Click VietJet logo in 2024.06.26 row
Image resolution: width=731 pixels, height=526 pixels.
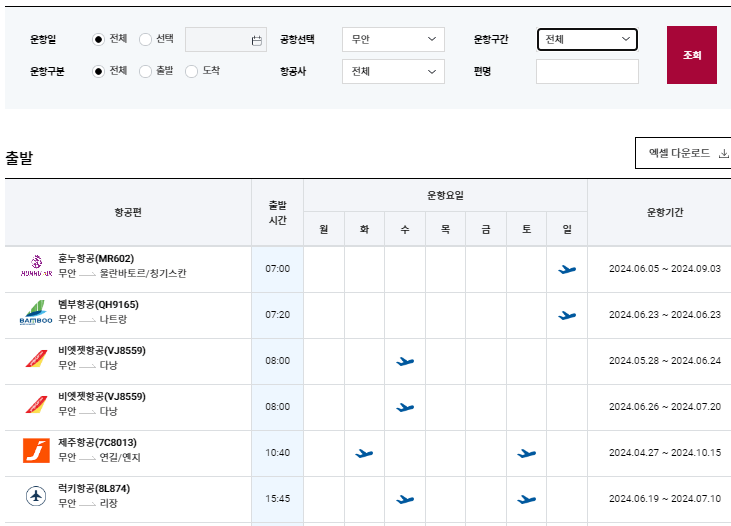(x=36, y=405)
